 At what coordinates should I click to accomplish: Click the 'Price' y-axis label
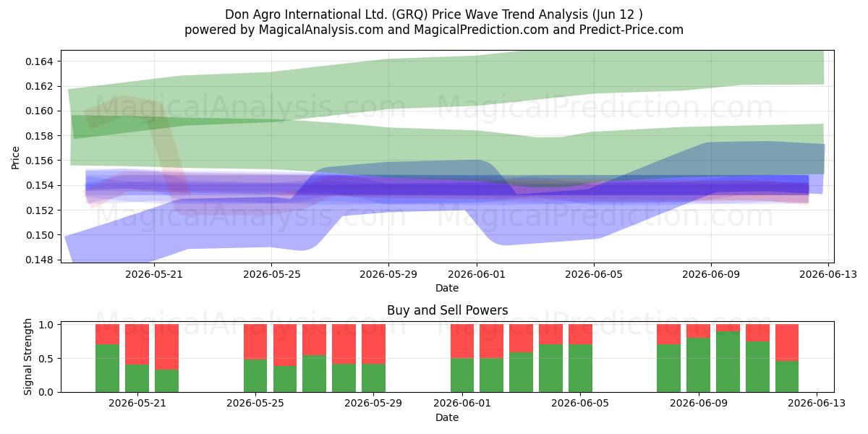tap(15, 157)
